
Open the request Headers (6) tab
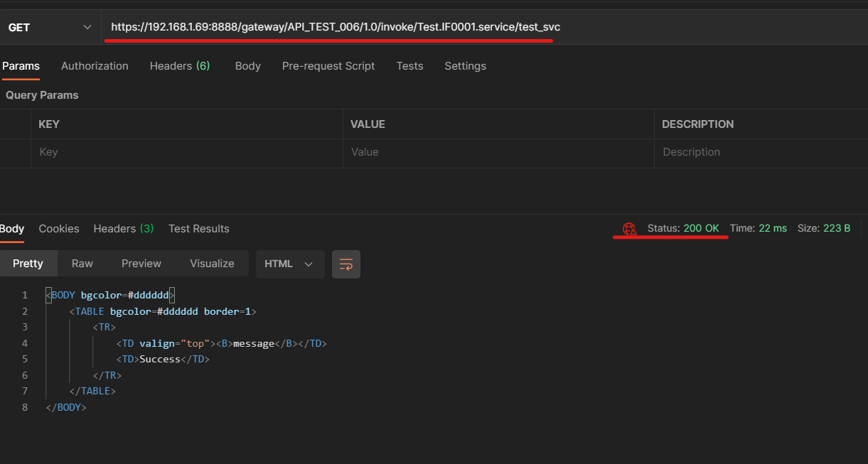click(180, 66)
